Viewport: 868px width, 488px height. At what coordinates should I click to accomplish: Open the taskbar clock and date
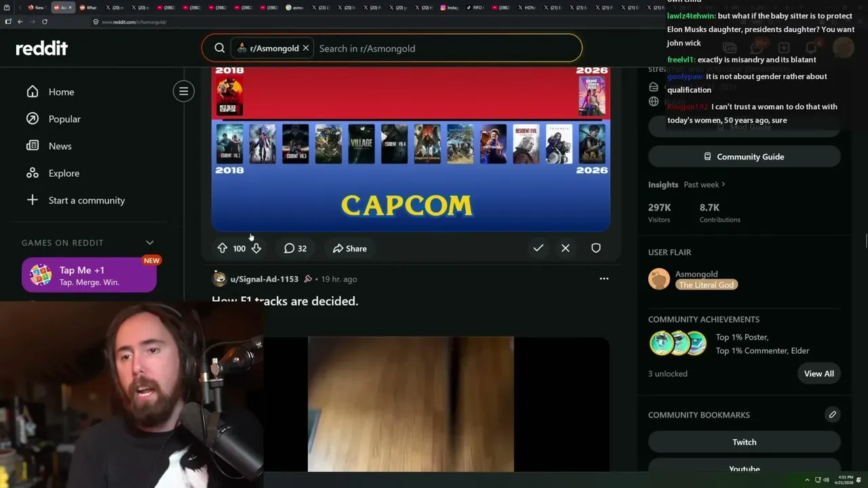pyautogui.click(x=846, y=480)
